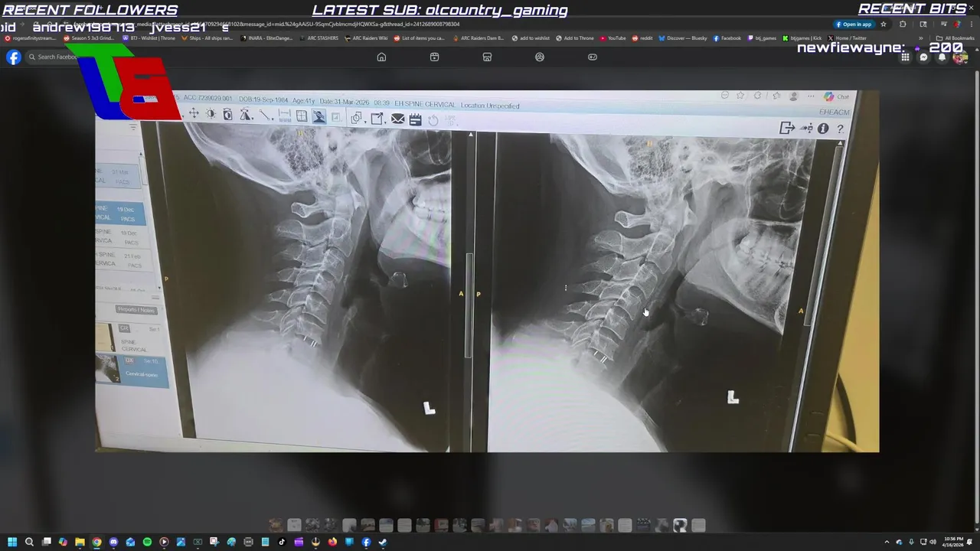Open the taskbar clock showing 10:56 PM
This screenshot has height=551, width=980.
953,542
